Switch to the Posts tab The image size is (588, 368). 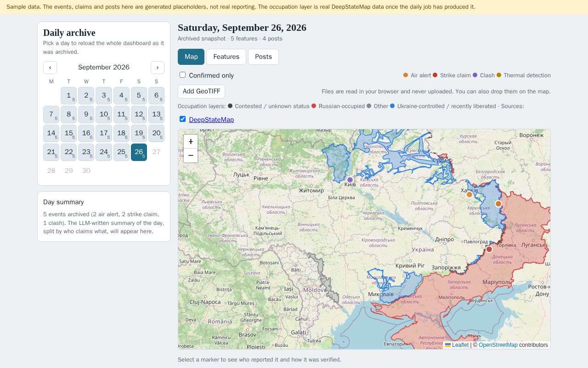coord(263,57)
